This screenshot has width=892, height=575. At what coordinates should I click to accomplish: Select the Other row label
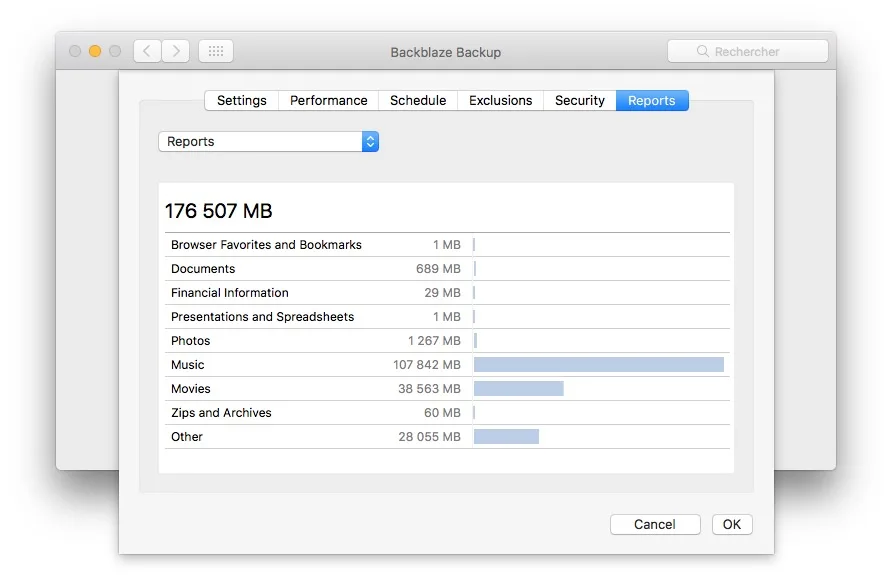coord(187,437)
